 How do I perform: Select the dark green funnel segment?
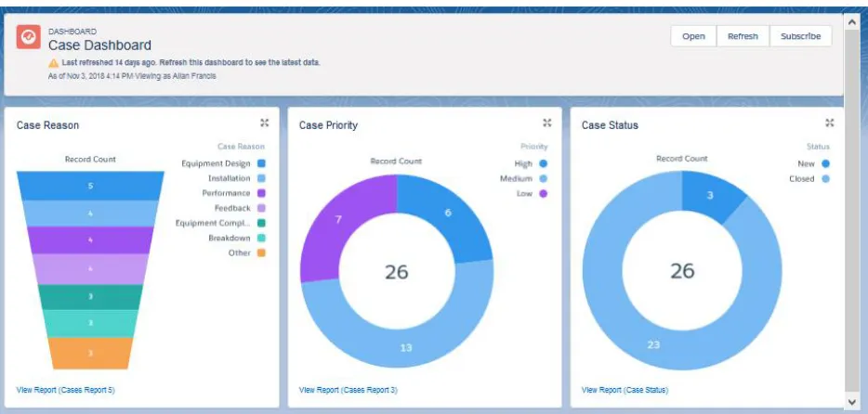click(90, 297)
